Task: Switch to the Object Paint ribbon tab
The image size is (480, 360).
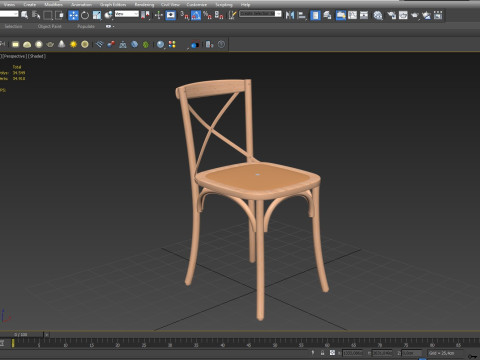Action: pyautogui.click(x=50, y=26)
